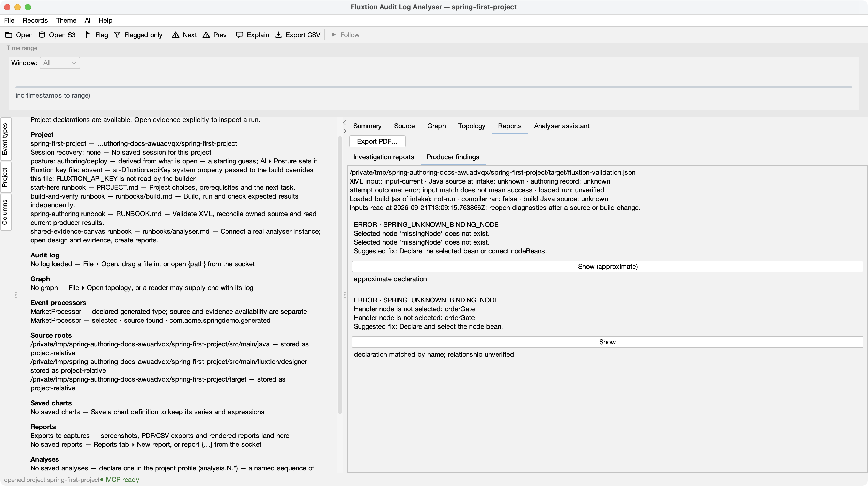This screenshot has height=486, width=868.
Task: Open an S3 bucket via Open S3
Action: (57, 35)
